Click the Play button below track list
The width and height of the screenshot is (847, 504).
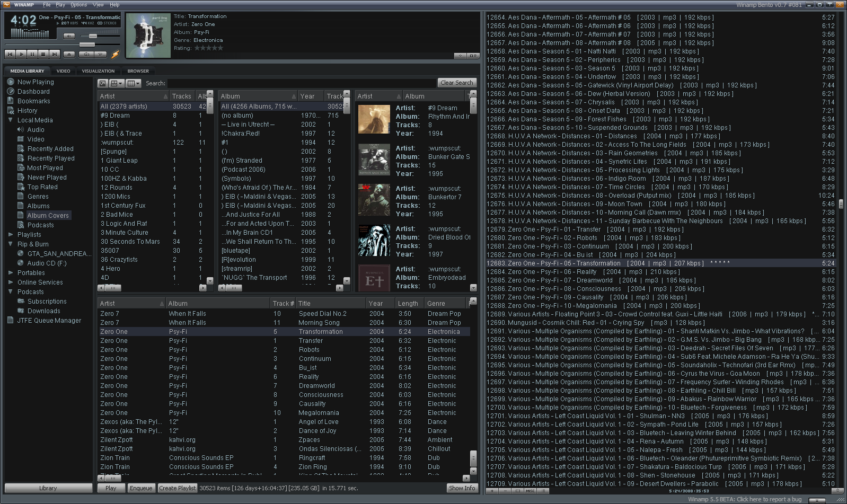(111, 488)
